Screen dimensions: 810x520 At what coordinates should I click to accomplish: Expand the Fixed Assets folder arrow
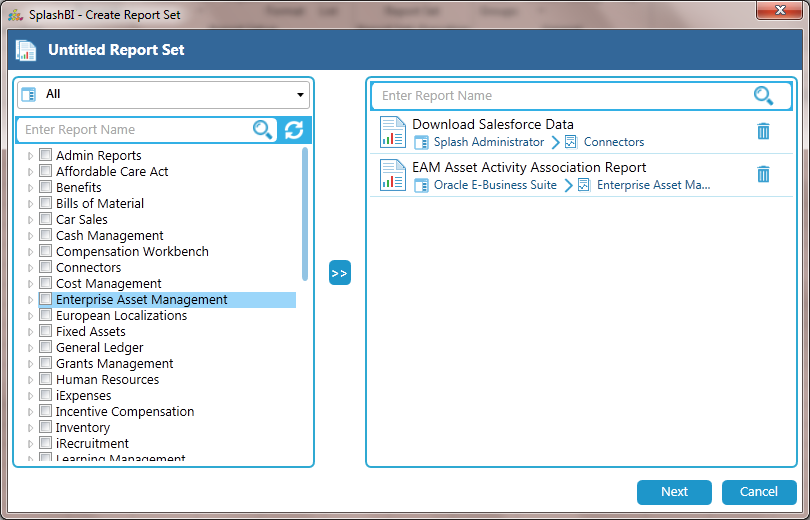31,332
